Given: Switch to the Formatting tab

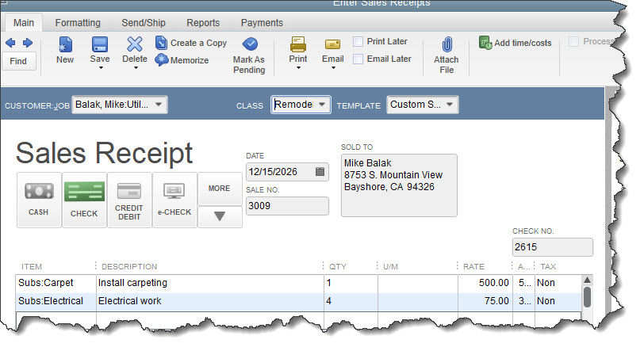Looking at the screenshot, I should (x=77, y=23).
